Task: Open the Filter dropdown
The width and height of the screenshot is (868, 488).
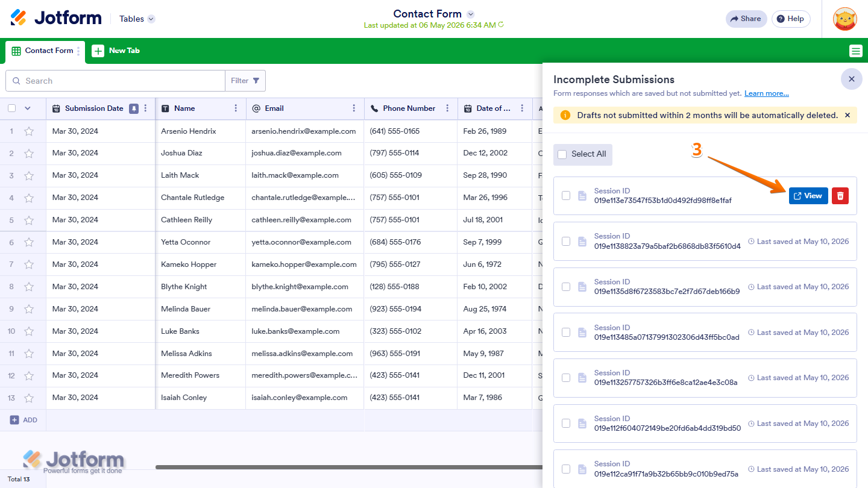Action: pos(245,81)
